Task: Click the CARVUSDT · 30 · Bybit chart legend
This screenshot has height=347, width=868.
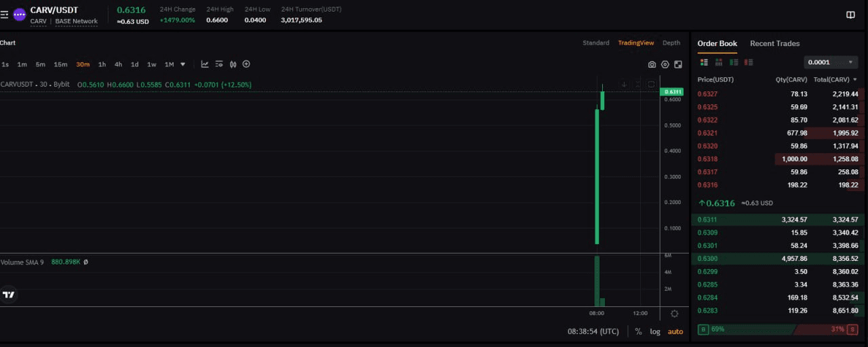Action: [35, 85]
